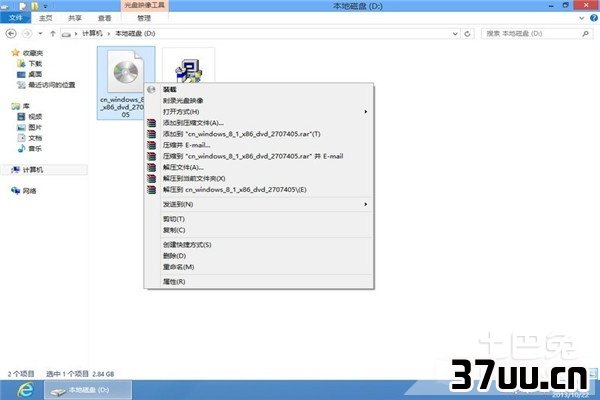Click WinRAR icon beside 添加到压缩文件(A)
600x400 pixels.
152,122
